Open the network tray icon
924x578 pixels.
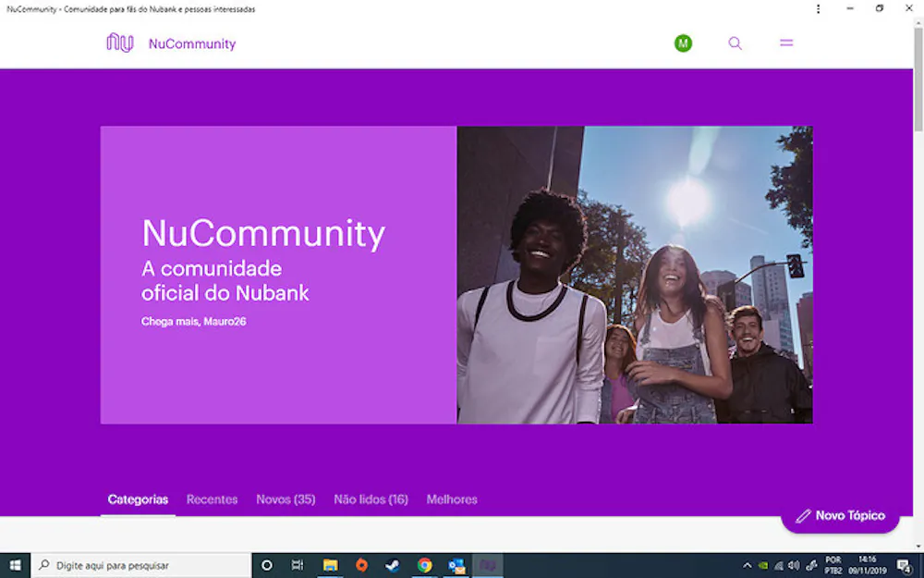(x=779, y=565)
